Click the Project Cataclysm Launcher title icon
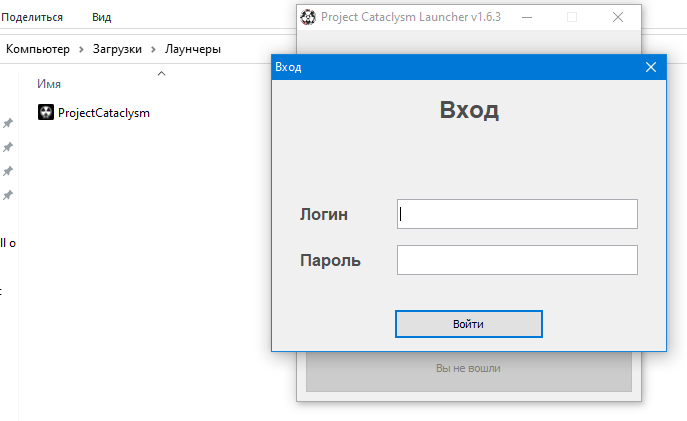The image size is (687, 421). tap(308, 17)
